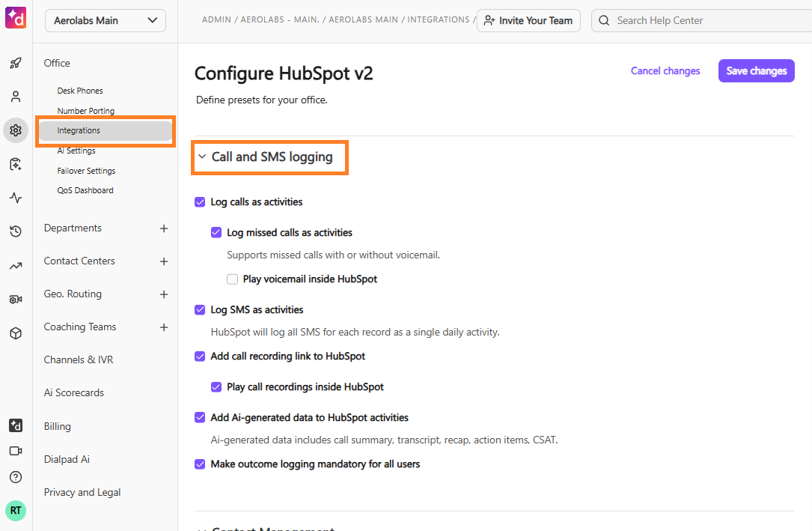Open the analytics trend arrow icon
Image resolution: width=812 pixels, height=531 pixels.
tap(16, 267)
